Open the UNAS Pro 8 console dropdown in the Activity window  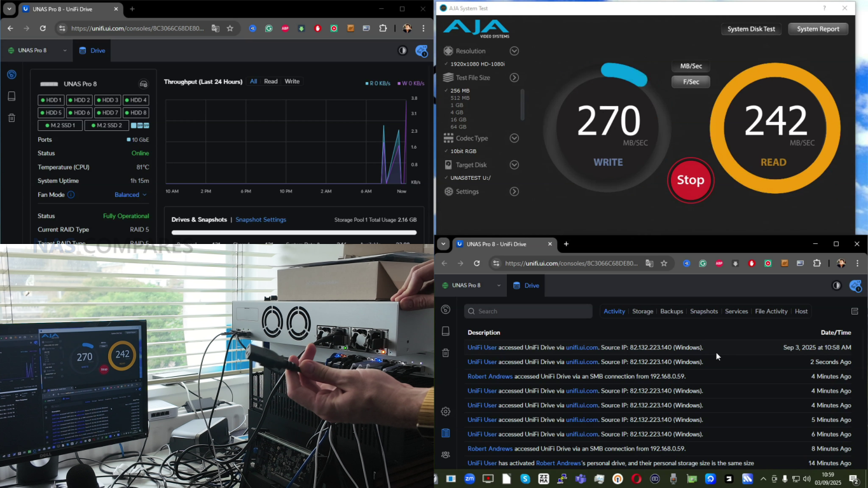point(471,285)
